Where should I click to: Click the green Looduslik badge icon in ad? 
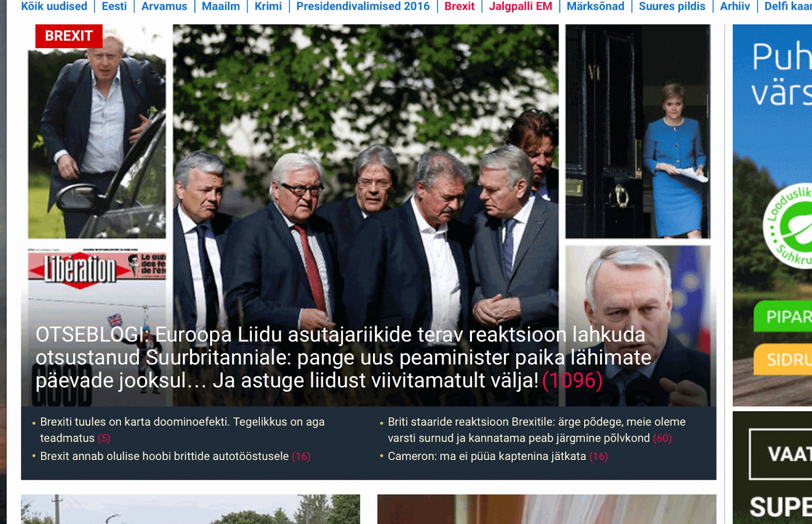pyautogui.click(x=788, y=225)
